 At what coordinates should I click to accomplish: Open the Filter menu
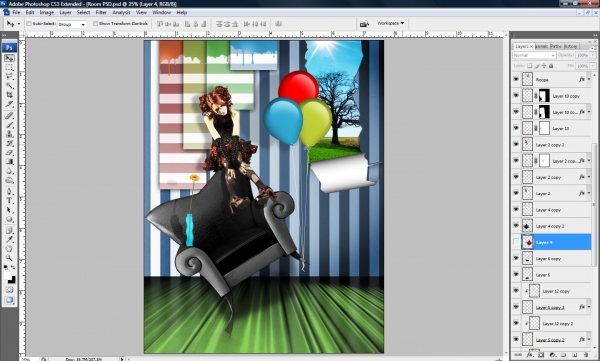(x=101, y=13)
